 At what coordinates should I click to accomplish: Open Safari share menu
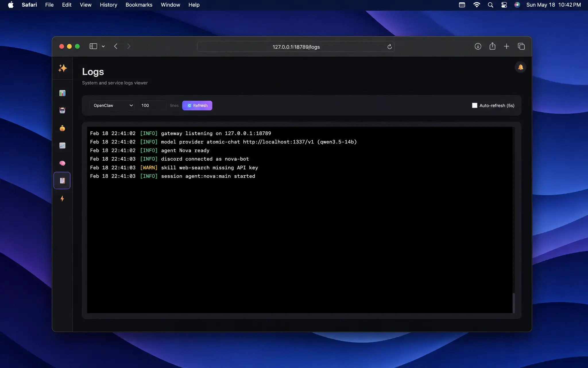[x=492, y=46]
